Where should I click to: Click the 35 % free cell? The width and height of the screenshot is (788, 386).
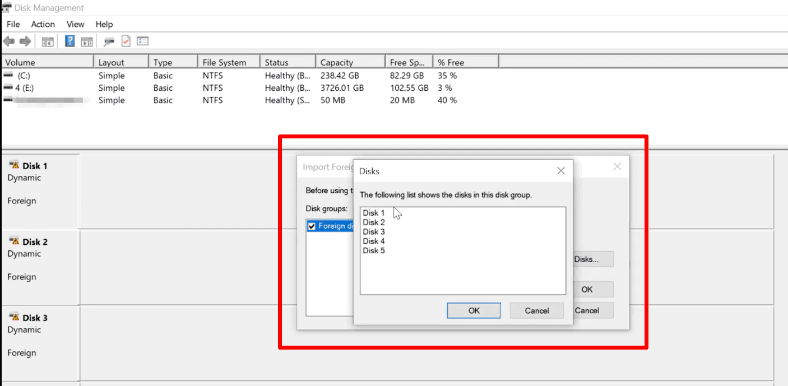[x=447, y=76]
